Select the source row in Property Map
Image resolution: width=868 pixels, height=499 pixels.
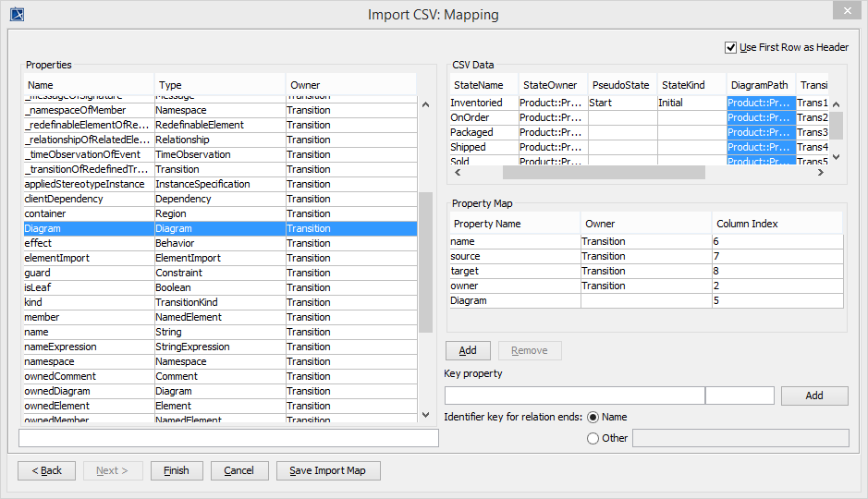(x=514, y=256)
